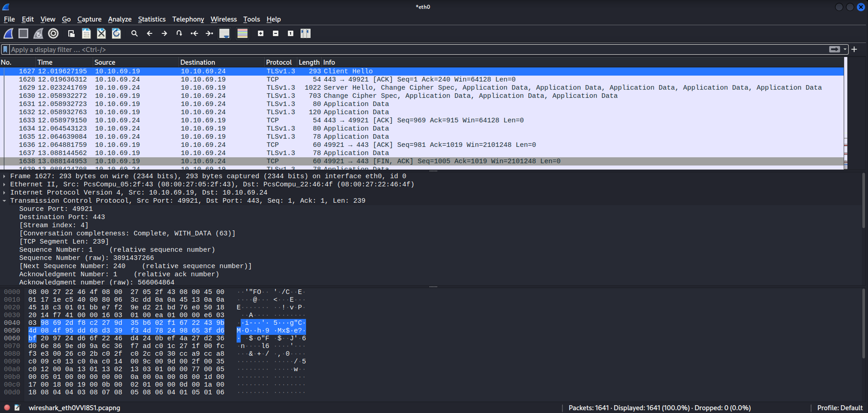Open the Statistics menu
Viewport: 868px width, 413px height.
tap(151, 19)
